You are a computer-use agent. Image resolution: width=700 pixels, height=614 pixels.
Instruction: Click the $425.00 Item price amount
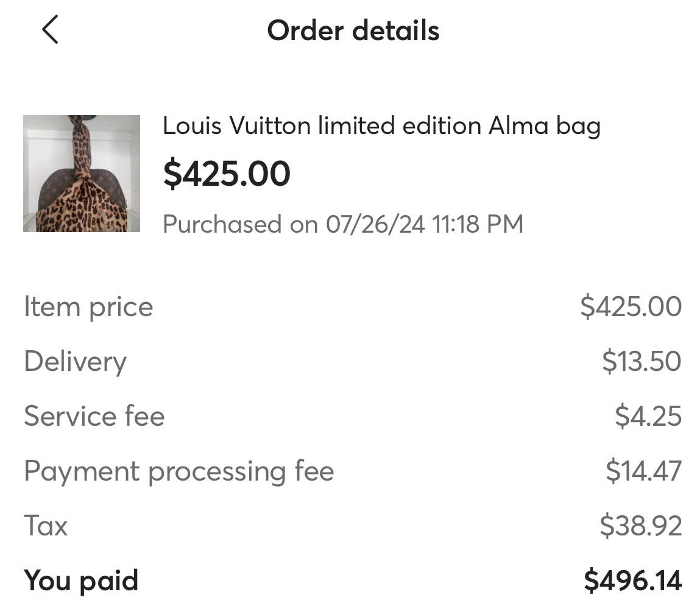(631, 306)
